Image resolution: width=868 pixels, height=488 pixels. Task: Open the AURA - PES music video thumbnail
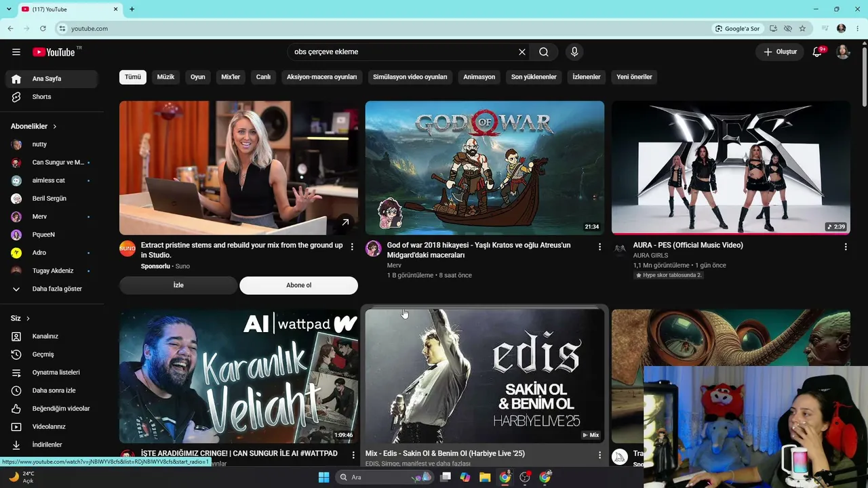coord(731,168)
